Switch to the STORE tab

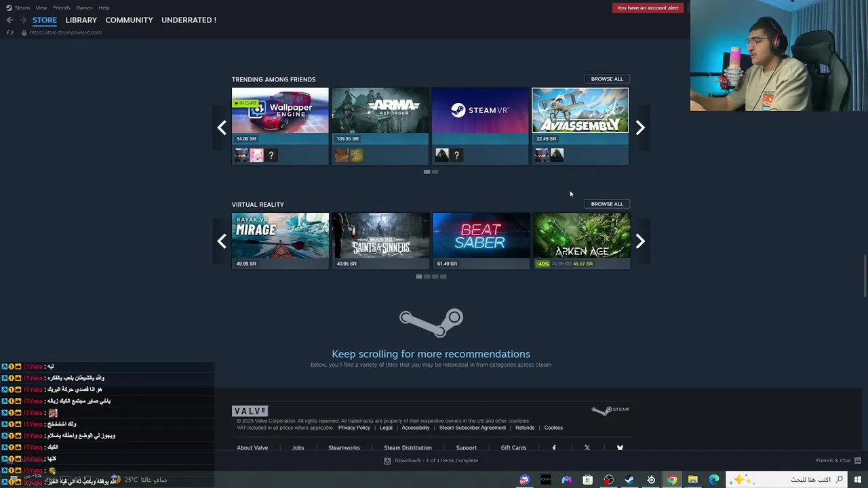(x=45, y=20)
